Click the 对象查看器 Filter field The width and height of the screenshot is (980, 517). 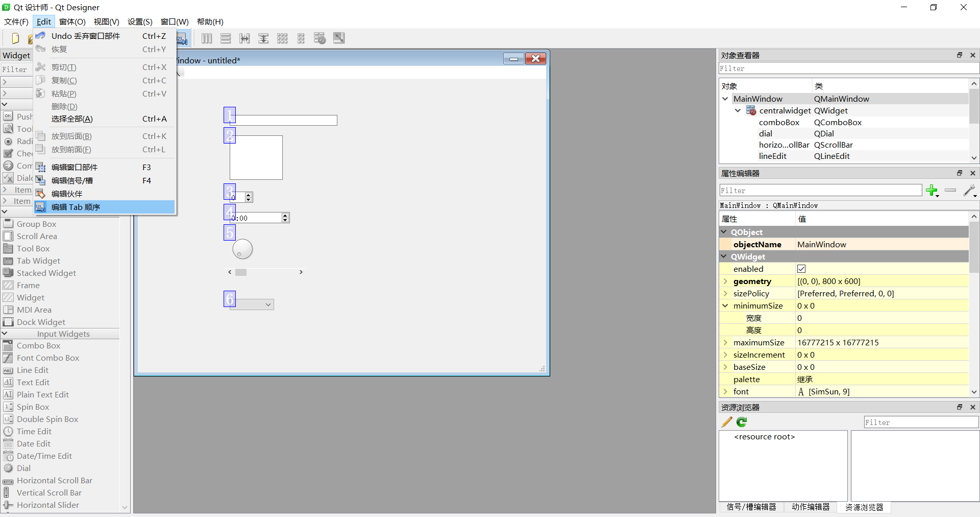click(x=849, y=68)
